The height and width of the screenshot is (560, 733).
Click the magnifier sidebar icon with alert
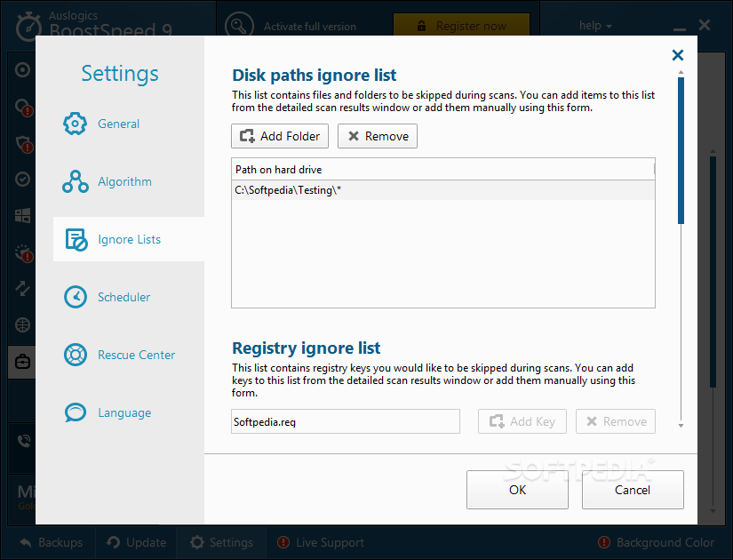point(23,108)
